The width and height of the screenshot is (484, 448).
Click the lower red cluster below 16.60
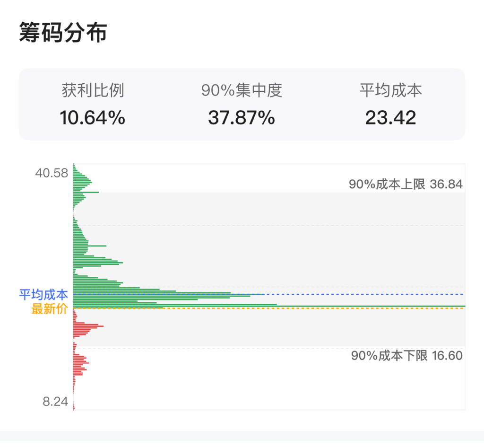click(x=80, y=363)
